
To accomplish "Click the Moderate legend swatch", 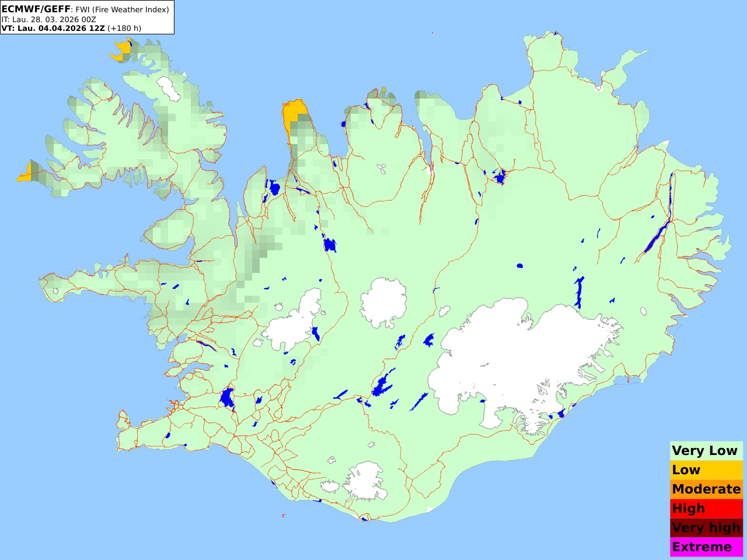I will pos(706,489).
